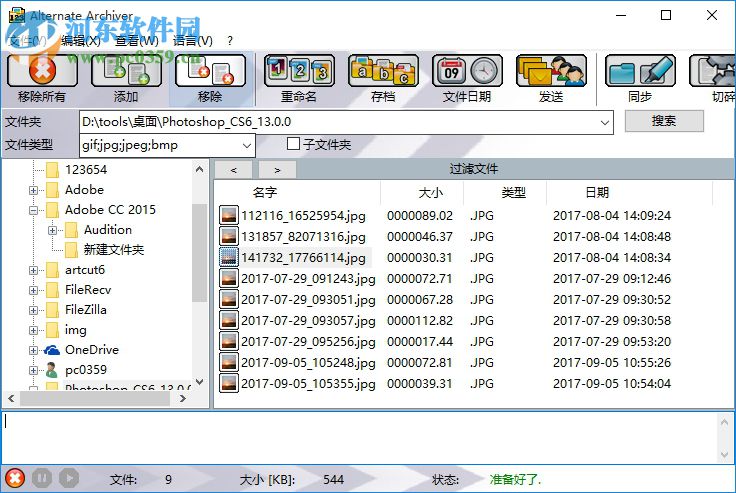Image resolution: width=736 pixels, height=493 pixels.
Task: Click inside the log text area
Action: point(359,438)
